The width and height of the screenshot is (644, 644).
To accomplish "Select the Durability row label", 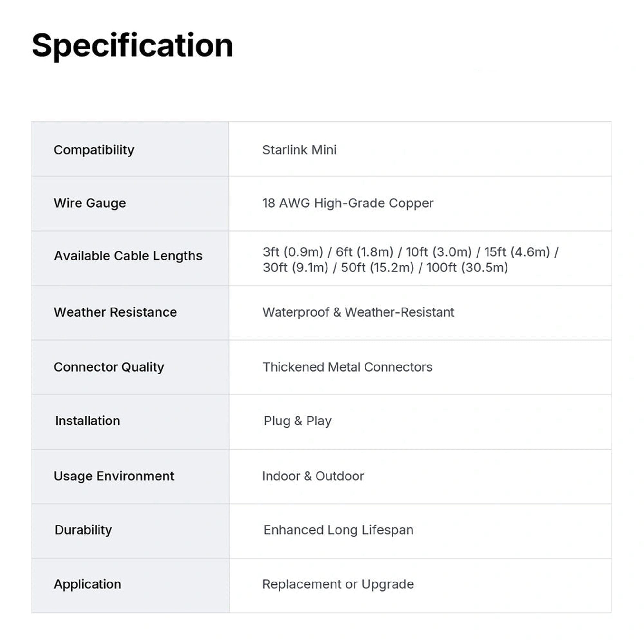I will coord(83,530).
